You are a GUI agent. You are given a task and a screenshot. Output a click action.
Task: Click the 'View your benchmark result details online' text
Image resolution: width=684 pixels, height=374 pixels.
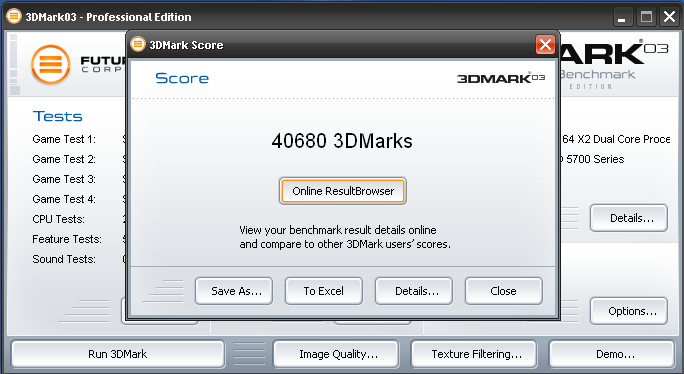tap(338, 230)
